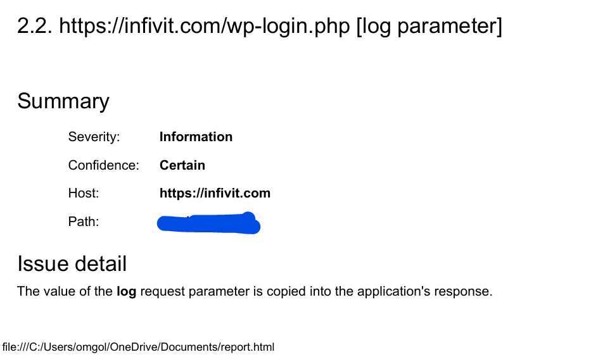The width and height of the screenshot is (610, 364).
Task: Click the [log parameter] text in the heading
Action: click(x=429, y=26)
